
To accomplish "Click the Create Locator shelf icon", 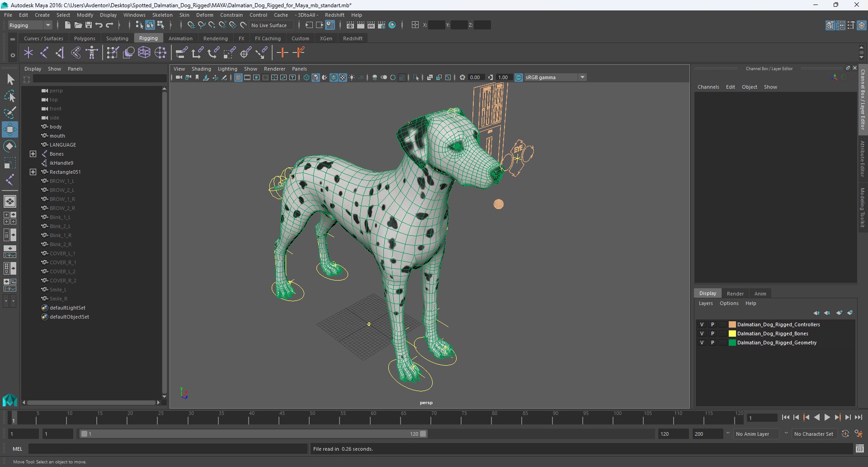I will [x=28, y=53].
